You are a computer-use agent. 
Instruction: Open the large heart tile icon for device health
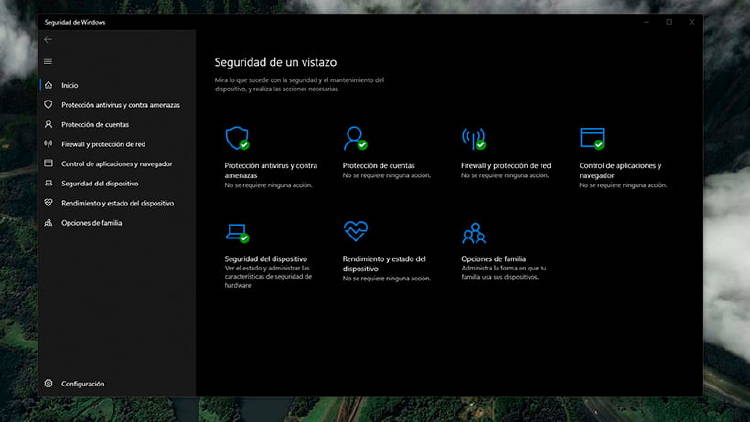click(x=356, y=231)
